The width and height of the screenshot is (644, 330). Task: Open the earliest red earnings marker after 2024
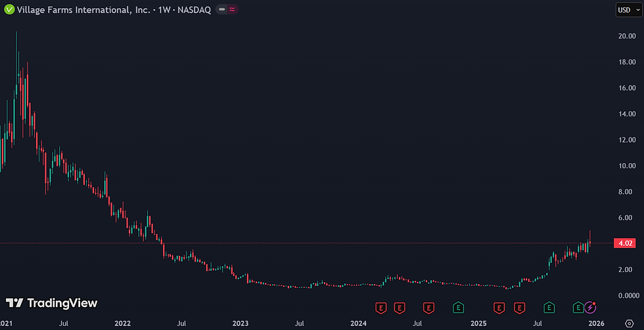tap(381, 307)
